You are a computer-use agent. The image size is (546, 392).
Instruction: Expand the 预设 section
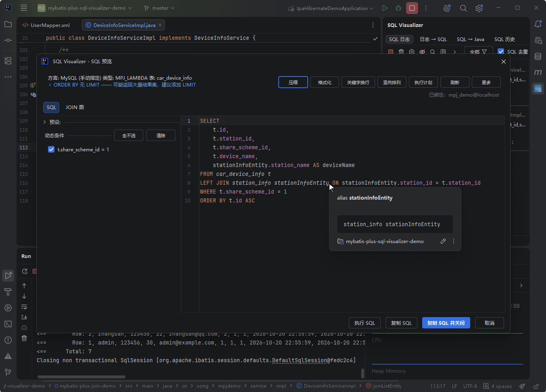point(45,122)
